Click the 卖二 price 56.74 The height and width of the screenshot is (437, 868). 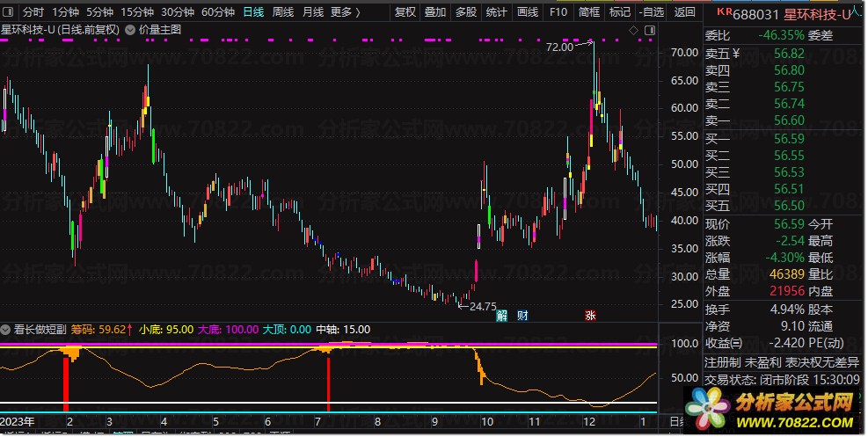[790, 104]
